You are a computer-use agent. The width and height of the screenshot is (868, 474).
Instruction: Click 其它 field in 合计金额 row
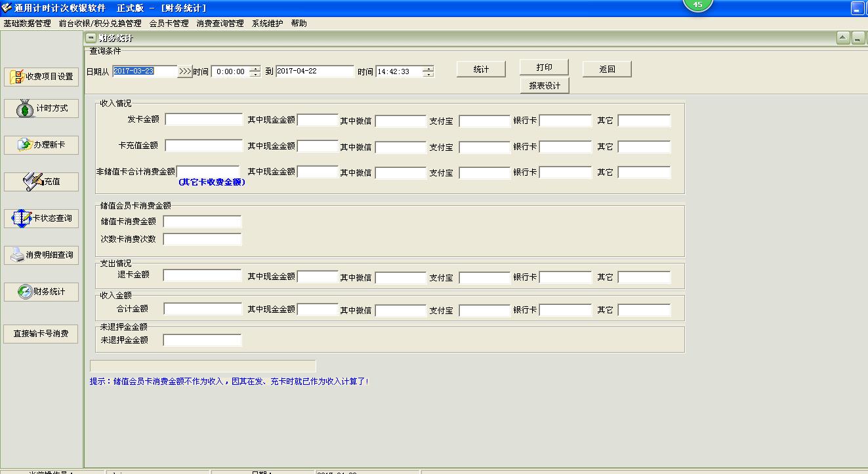(x=644, y=310)
